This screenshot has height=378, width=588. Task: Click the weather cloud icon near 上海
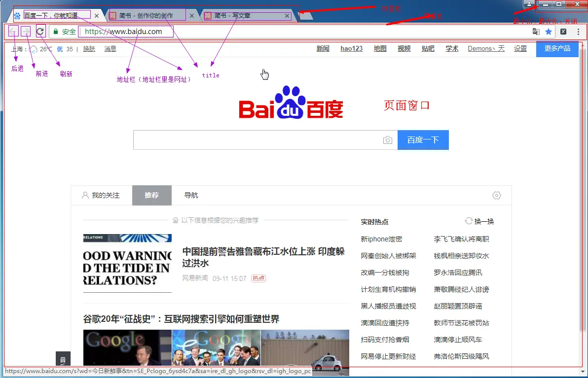click(x=34, y=49)
